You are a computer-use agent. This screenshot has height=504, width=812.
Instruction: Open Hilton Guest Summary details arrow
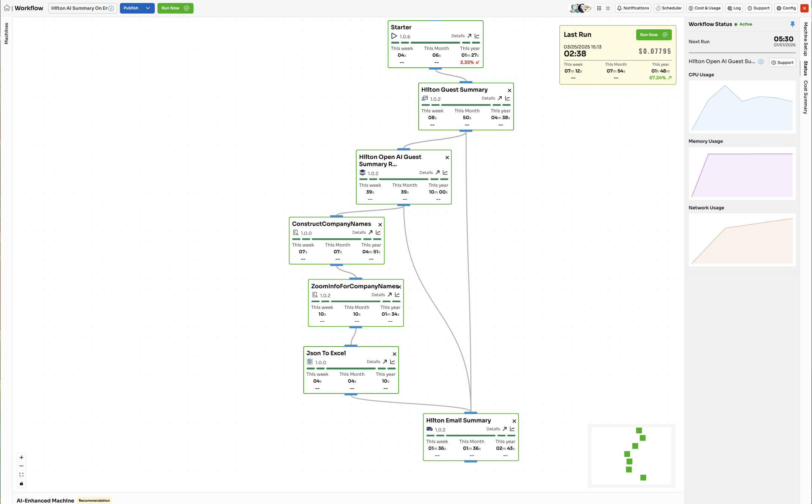pos(500,98)
